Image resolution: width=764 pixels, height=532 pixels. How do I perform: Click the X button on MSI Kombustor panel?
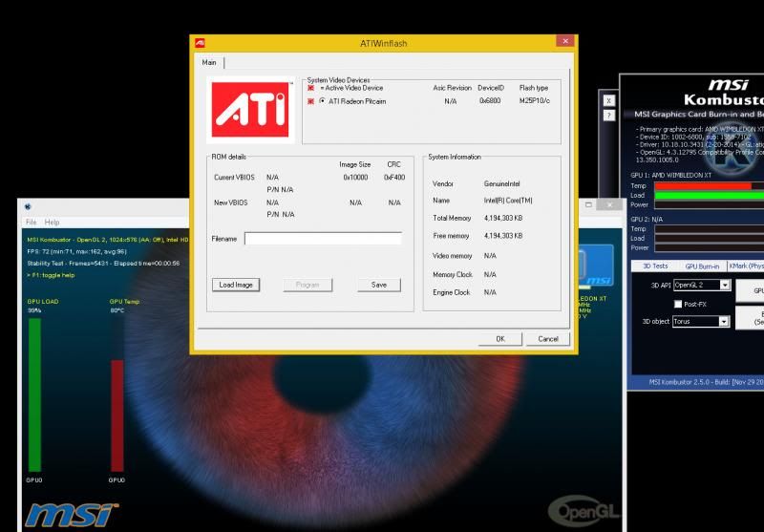tap(608, 100)
